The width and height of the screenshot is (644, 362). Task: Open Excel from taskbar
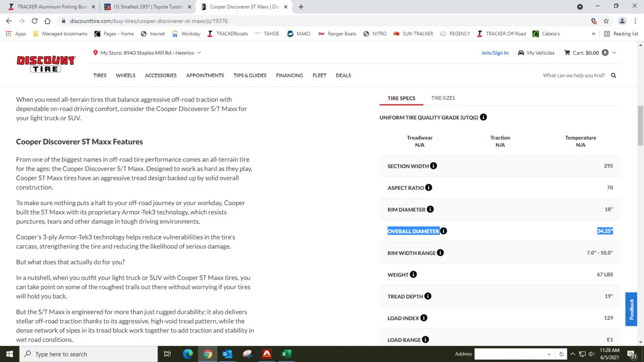point(286,354)
